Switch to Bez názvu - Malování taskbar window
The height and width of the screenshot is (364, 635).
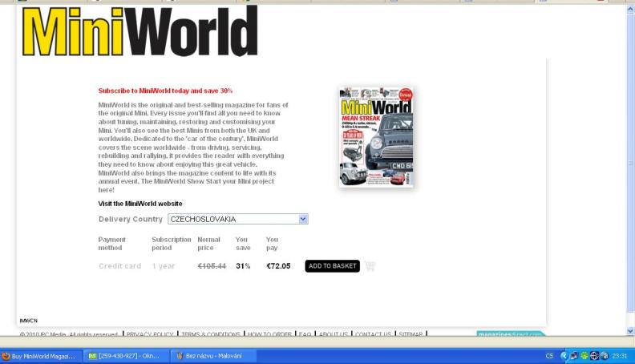(x=213, y=356)
